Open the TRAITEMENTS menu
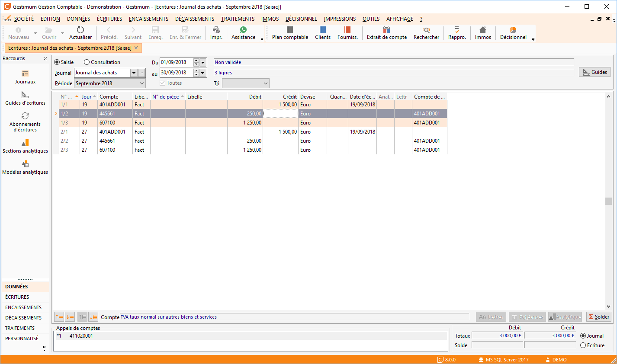Screen dimensions: 617x364 (x=238, y=19)
